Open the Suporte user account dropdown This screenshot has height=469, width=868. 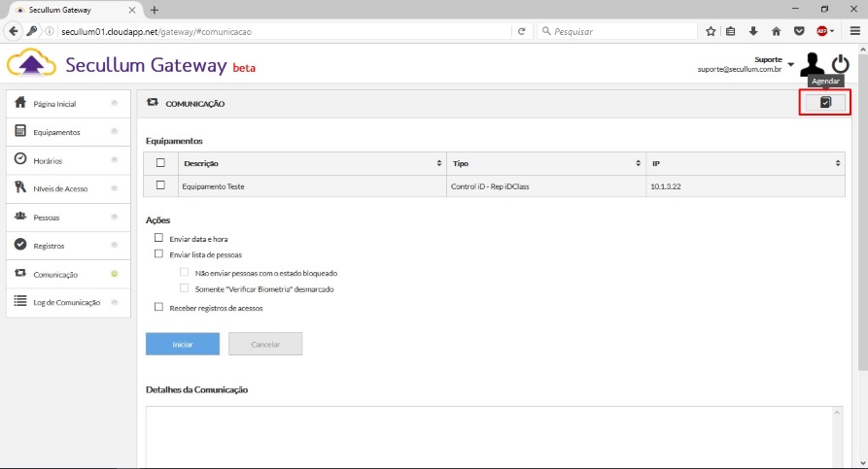coord(790,65)
